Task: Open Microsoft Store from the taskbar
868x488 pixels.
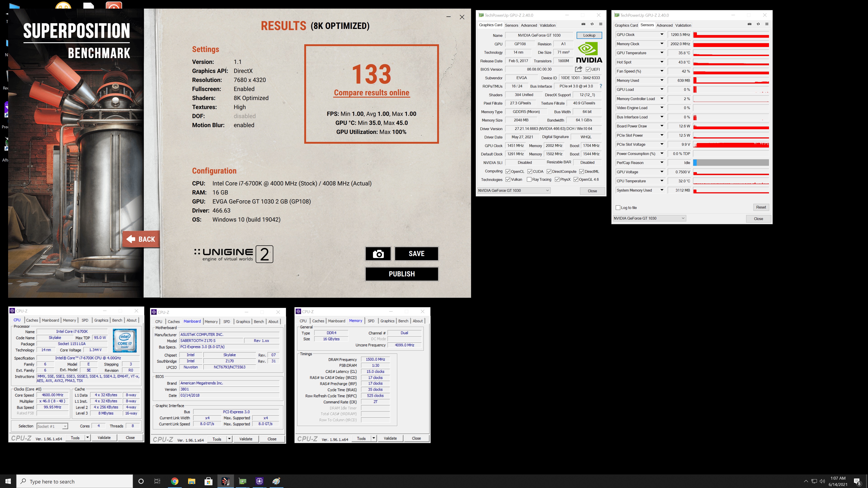Action: click(208, 481)
